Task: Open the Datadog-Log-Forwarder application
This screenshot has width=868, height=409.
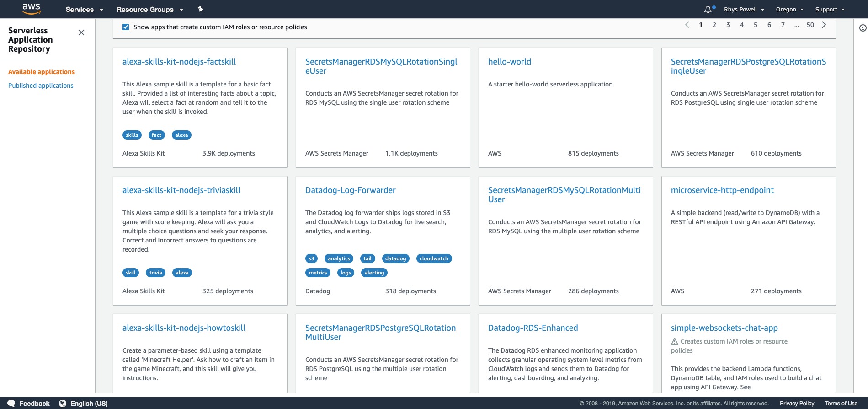Action: 350,190
